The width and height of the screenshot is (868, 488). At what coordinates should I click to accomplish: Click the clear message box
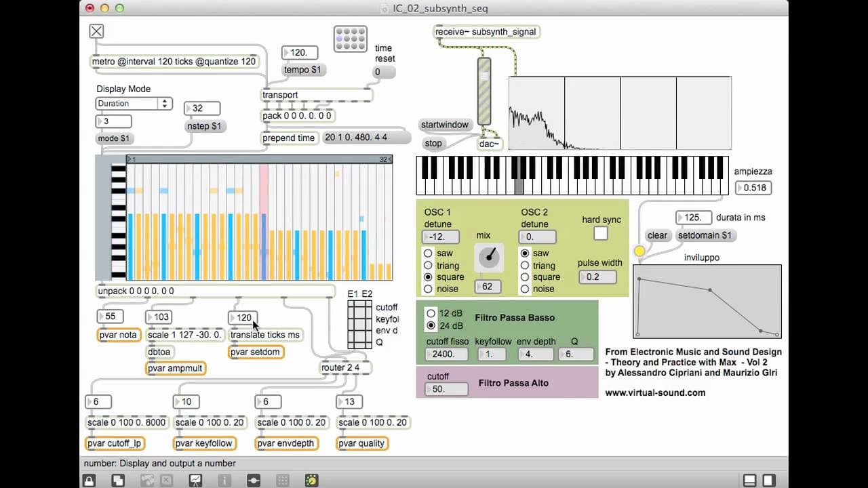tap(658, 236)
